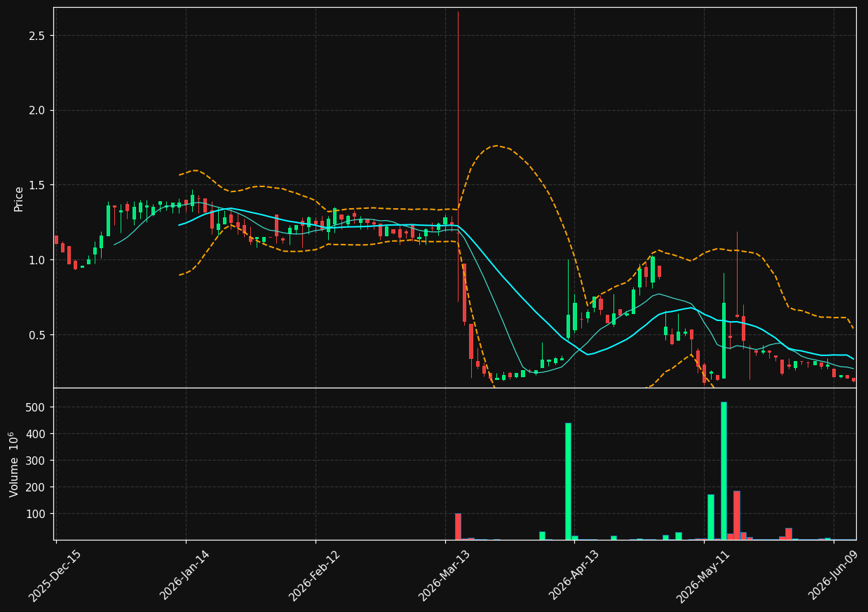Click the tall red volume bar reaching about 185

[x=737, y=515]
